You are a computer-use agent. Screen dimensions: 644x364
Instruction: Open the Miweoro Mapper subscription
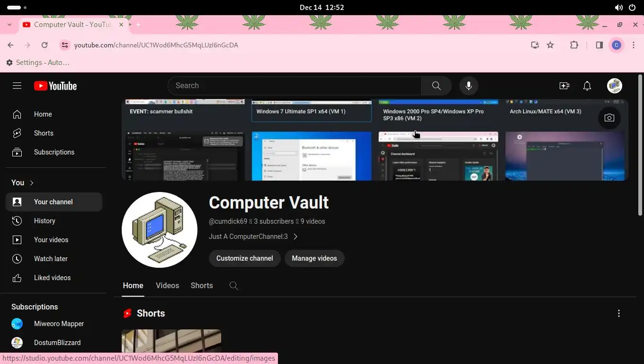click(x=54, y=324)
